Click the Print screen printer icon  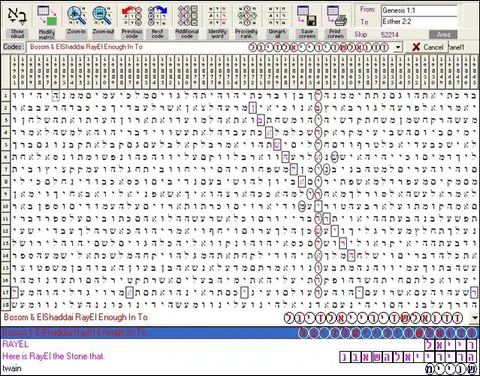point(336,16)
